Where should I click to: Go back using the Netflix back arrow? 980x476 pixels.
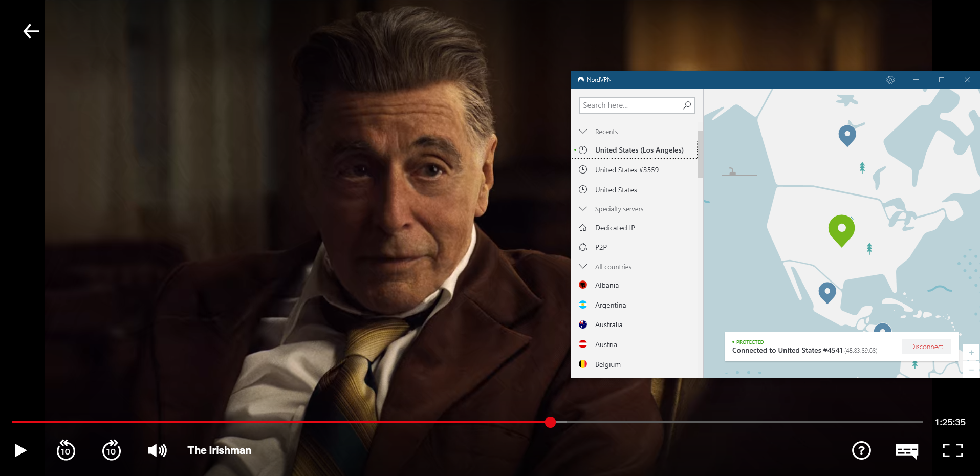31,31
